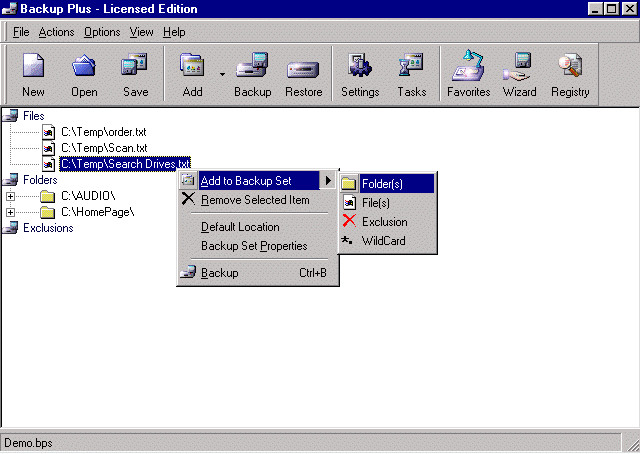Open the Add dropdown arrow in toolbar
Screen dimensions: 640x454
click(222, 74)
